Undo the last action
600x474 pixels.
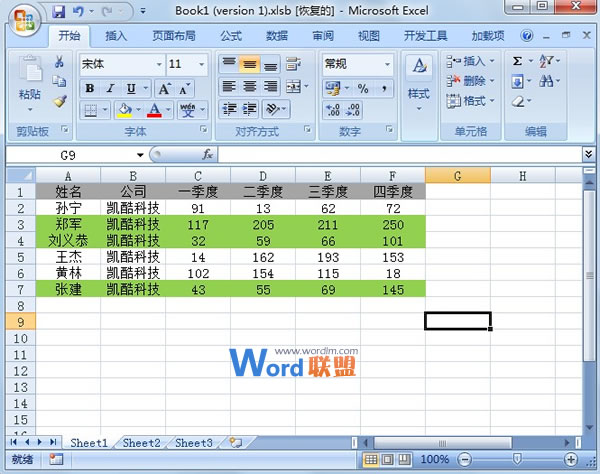[78, 11]
